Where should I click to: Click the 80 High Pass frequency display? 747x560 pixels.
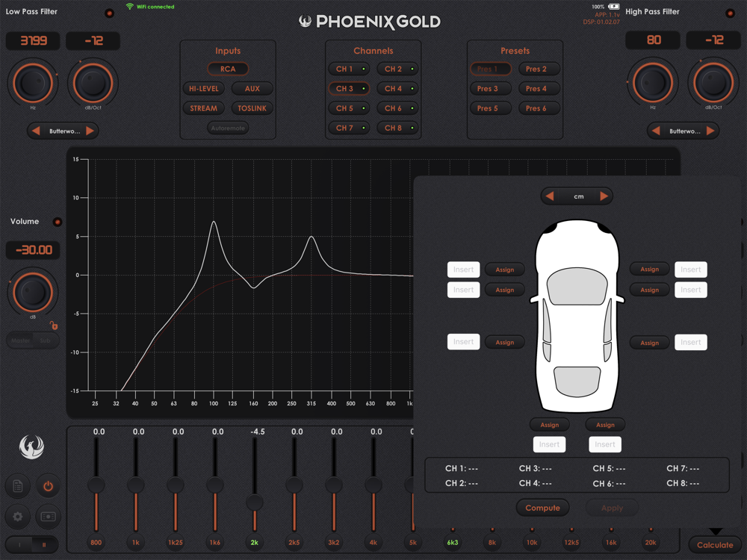(653, 40)
